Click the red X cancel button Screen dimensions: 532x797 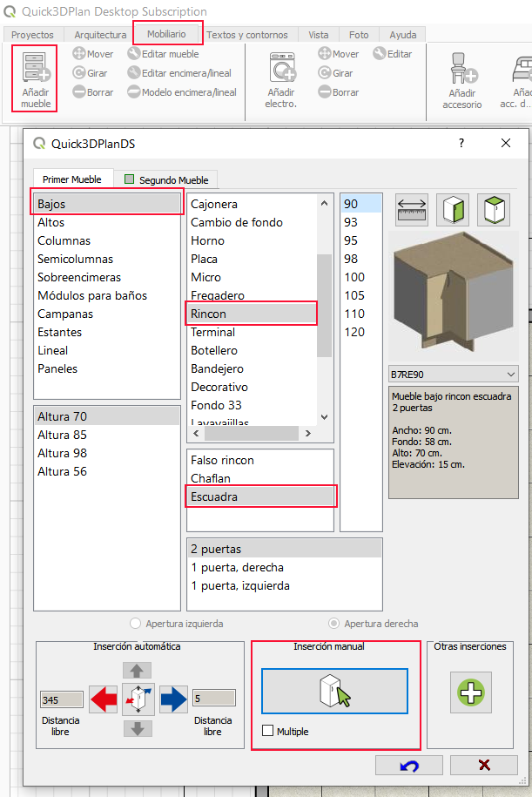click(484, 765)
